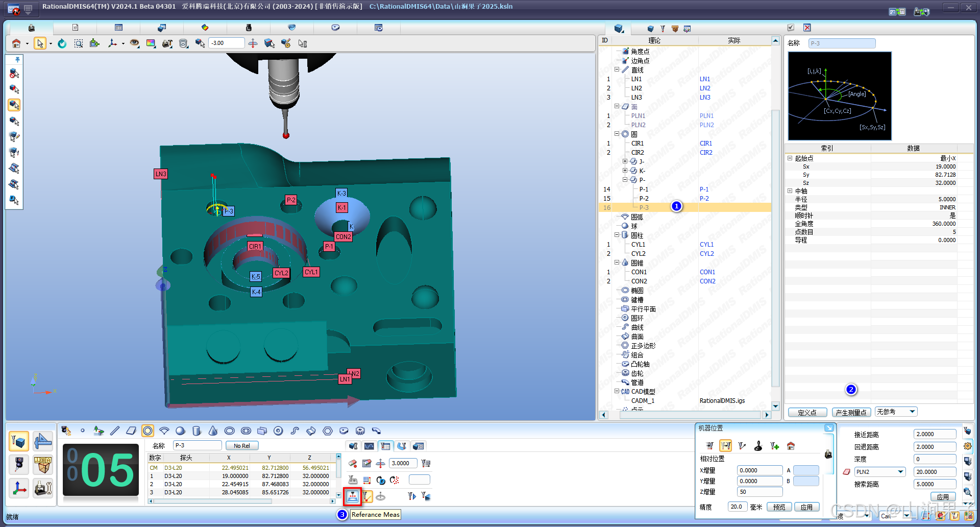Click the settings gear icon at right
This screenshot has height=527, width=980.
tap(967, 446)
